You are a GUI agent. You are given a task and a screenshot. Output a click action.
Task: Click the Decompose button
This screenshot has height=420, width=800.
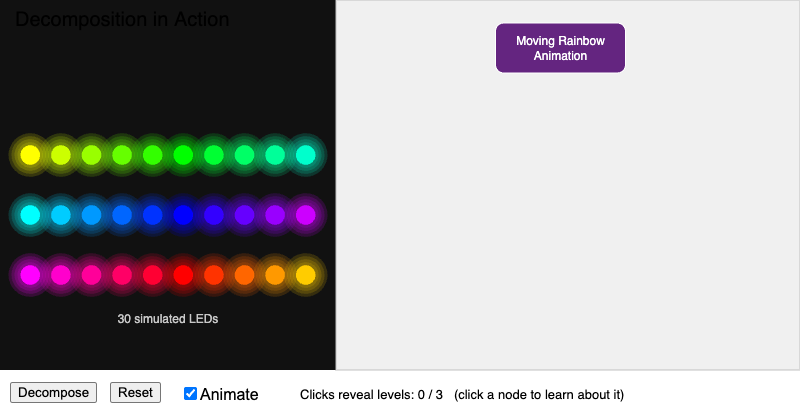click(54, 392)
